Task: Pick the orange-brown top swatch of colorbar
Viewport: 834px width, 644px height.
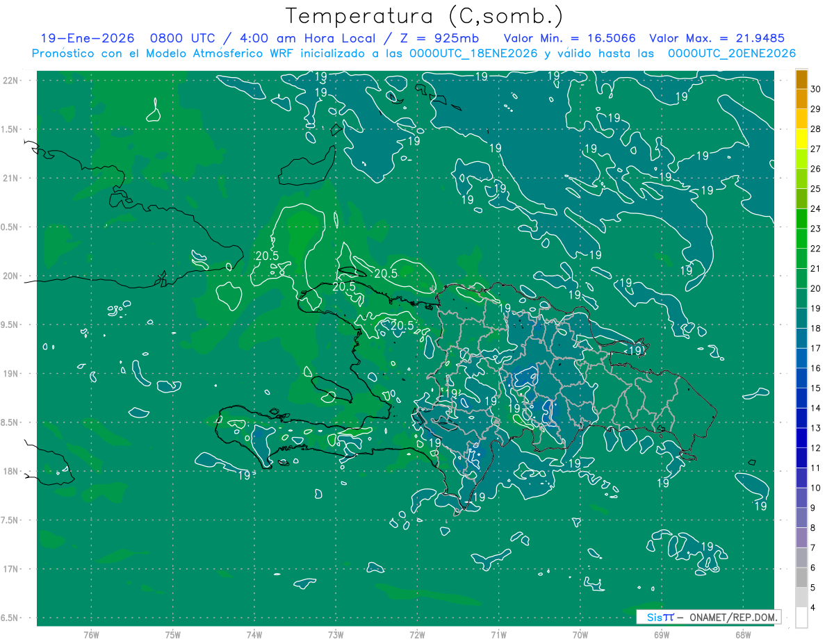Action: click(x=802, y=79)
